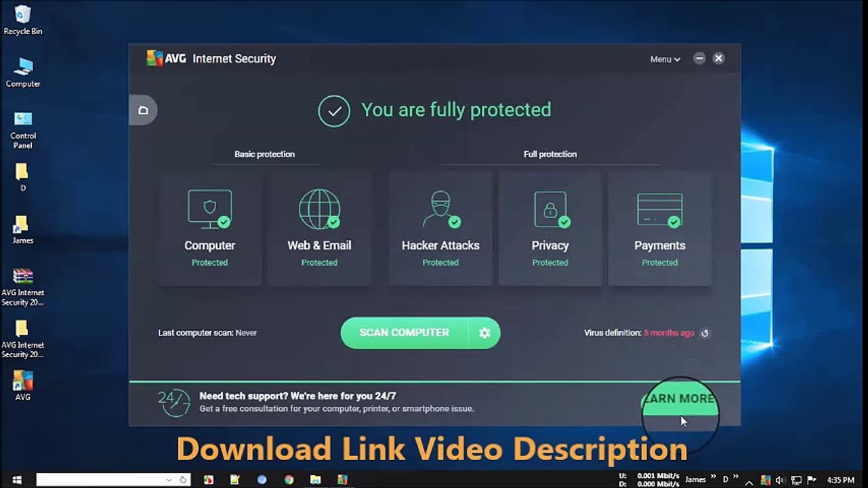
Task: Open the Computer protection tile
Action: (x=210, y=228)
